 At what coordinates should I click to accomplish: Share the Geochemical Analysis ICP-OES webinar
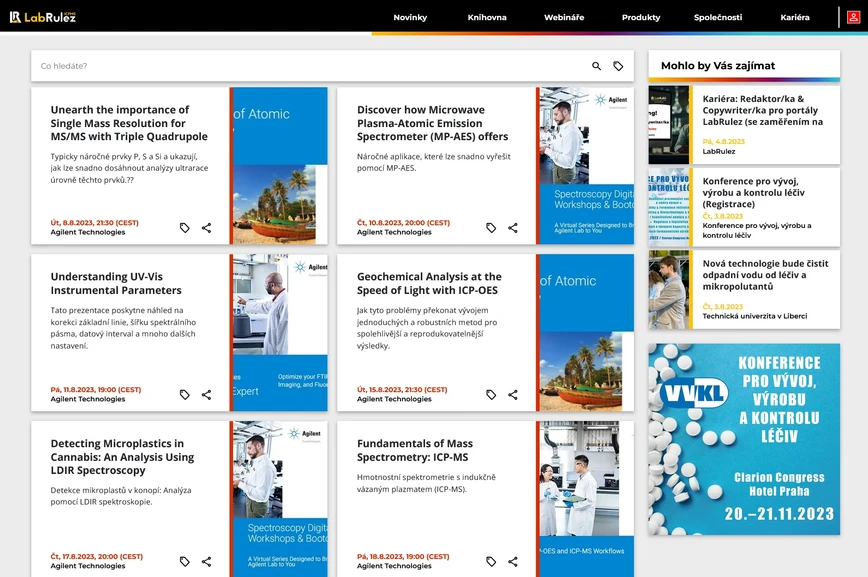(x=513, y=394)
